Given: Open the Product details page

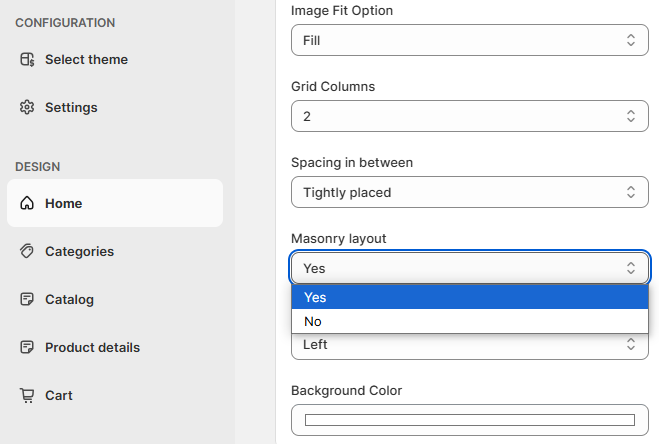Looking at the screenshot, I should [115, 347].
